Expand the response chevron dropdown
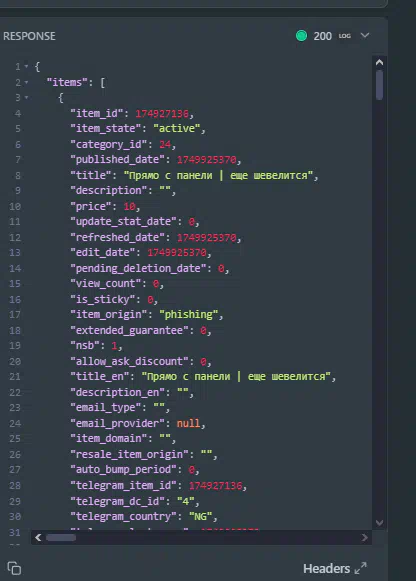 (365, 36)
